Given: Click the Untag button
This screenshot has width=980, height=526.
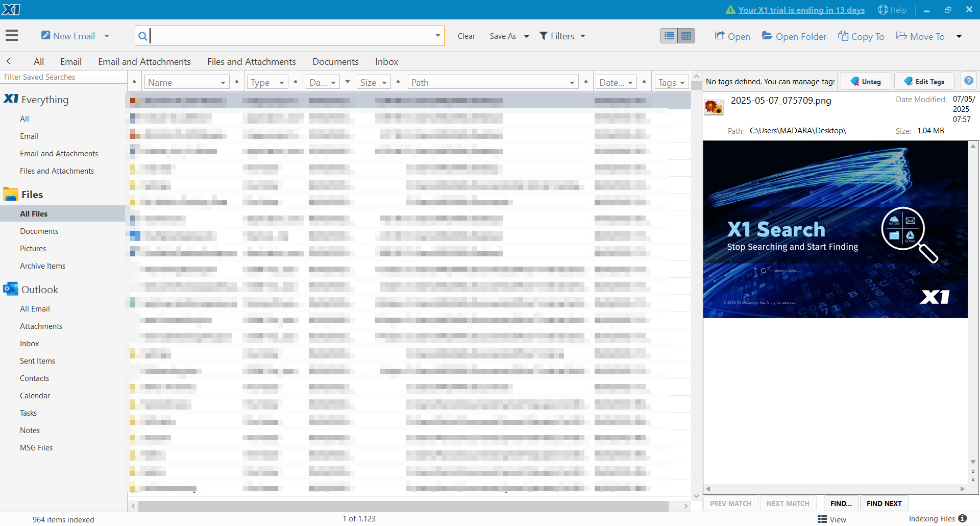Looking at the screenshot, I should (866, 82).
